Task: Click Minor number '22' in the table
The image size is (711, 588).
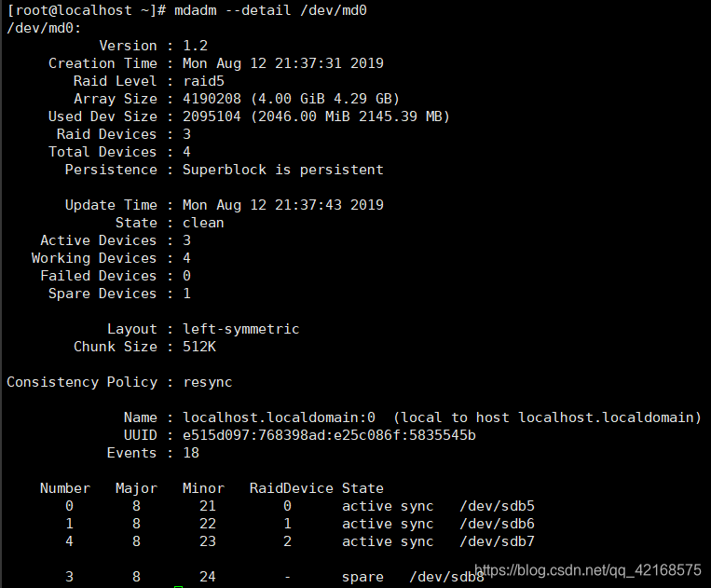Action: coord(208,524)
